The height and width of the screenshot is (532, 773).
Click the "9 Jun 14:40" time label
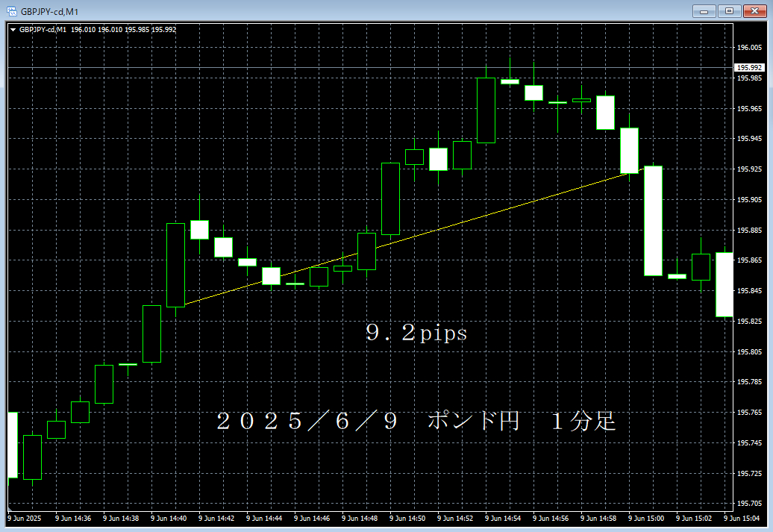169,518
